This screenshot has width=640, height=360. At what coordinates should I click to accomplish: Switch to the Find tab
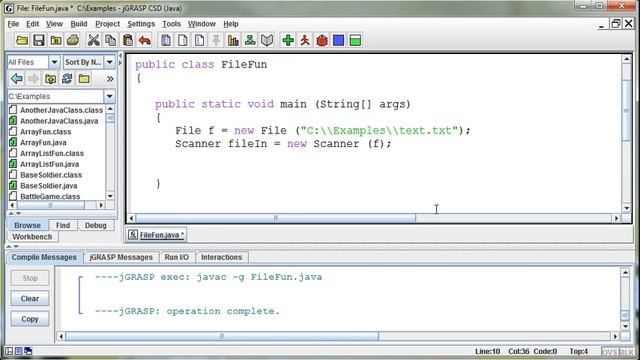[x=63, y=225]
